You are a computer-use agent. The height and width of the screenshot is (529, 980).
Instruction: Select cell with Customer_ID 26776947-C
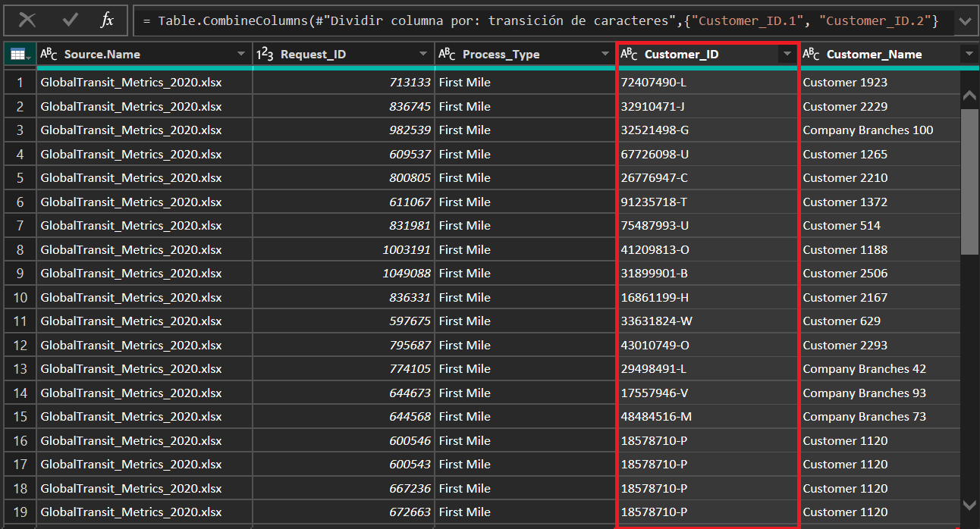pos(708,177)
